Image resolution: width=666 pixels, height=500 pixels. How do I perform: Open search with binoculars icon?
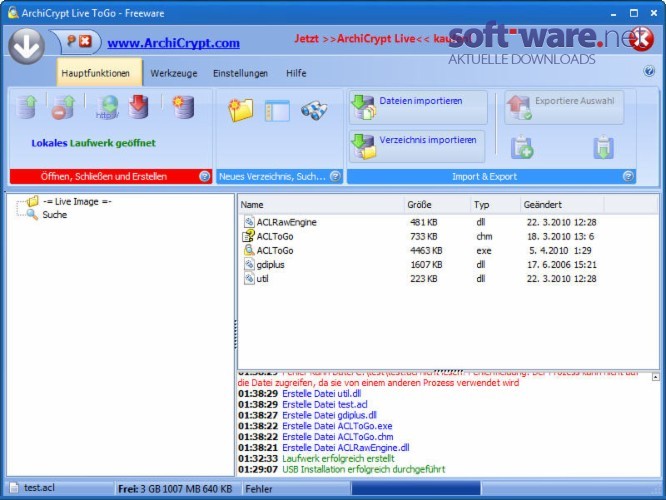click(x=314, y=111)
